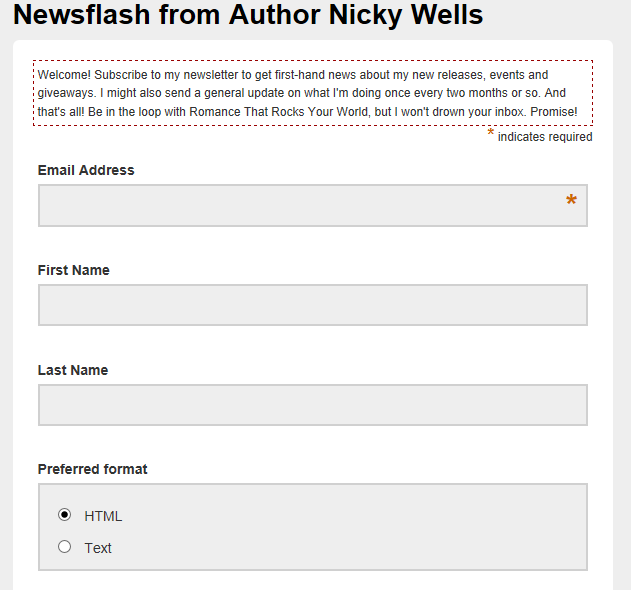Click the 'Preferred format' label
Screen dimensions: 631x590
pos(93,469)
